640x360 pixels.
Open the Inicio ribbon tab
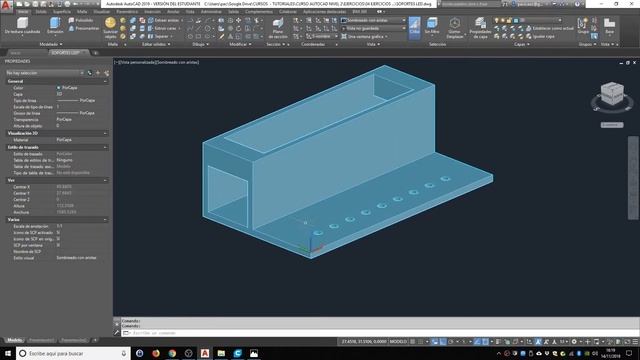point(23,12)
